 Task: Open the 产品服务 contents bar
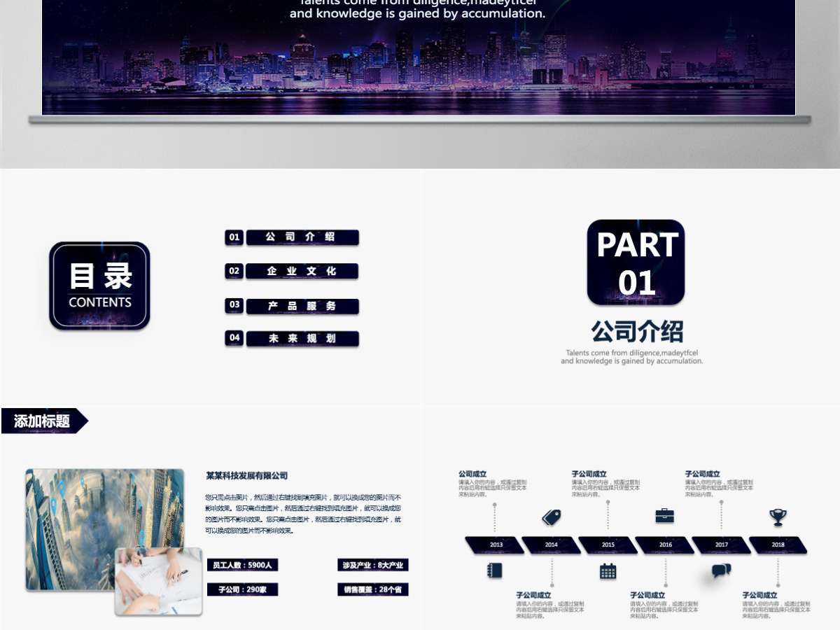click(302, 306)
